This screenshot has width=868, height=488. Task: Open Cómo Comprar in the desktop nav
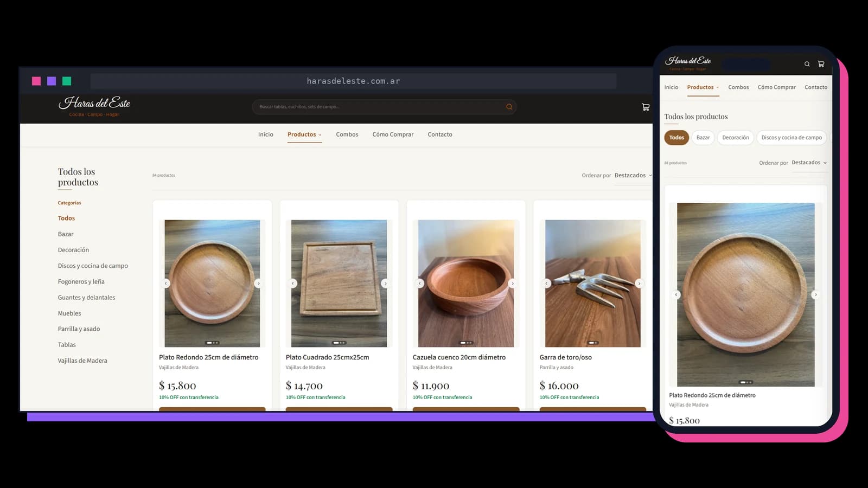point(393,134)
